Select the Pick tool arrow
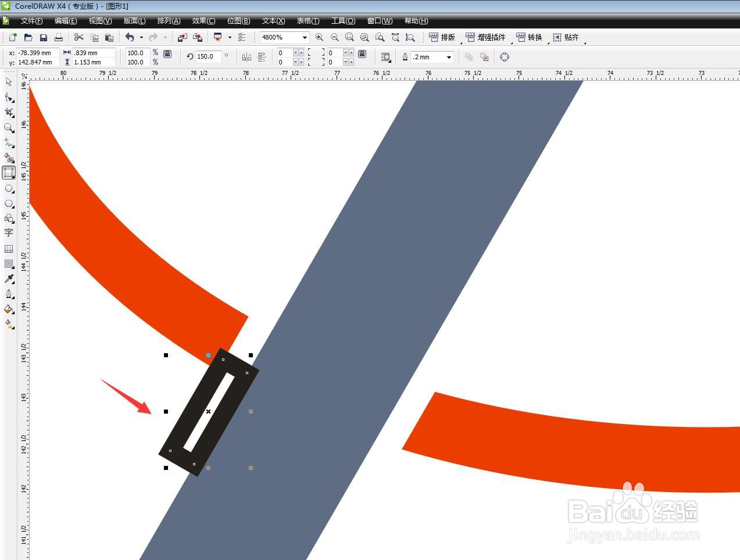The height and width of the screenshot is (560, 740). [x=9, y=82]
